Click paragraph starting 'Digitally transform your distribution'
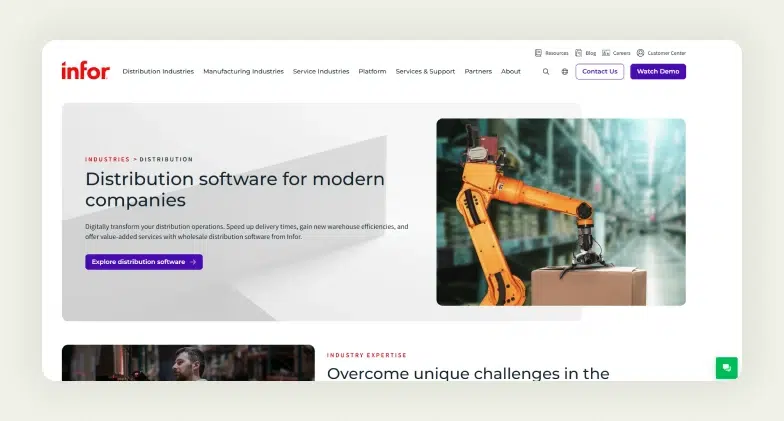This screenshot has height=421, width=784. pyautogui.click(x=246, y=232)
